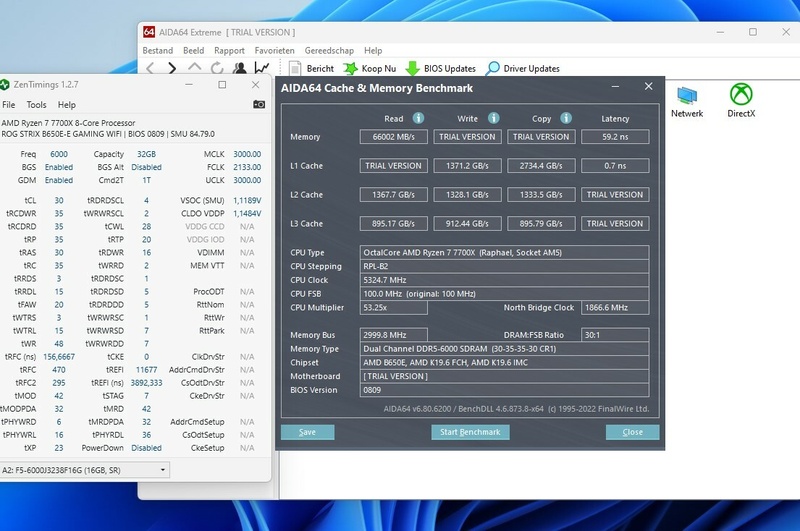Click the MCLK value 3000.00
Image resolution: width=800 pixels, height=531 pixels.
247,154
